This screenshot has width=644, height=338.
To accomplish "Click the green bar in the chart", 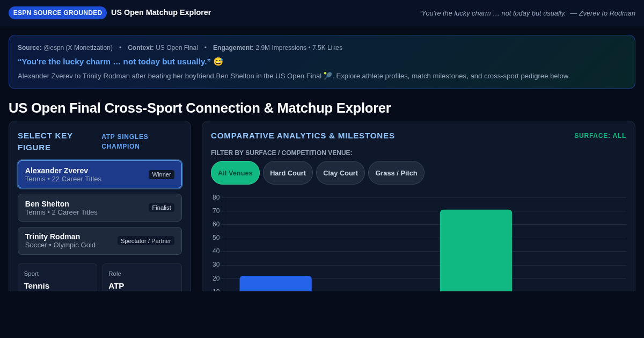I will [x=476, y=251].
